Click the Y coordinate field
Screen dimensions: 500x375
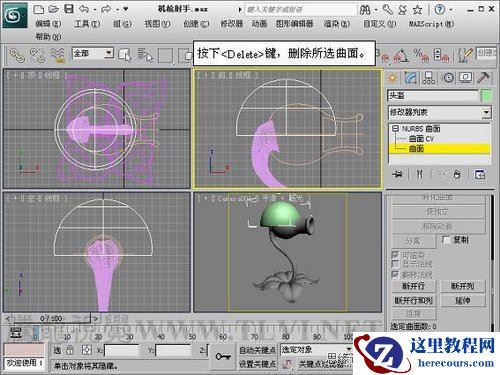pyautogui.click(x=173, y=351)
